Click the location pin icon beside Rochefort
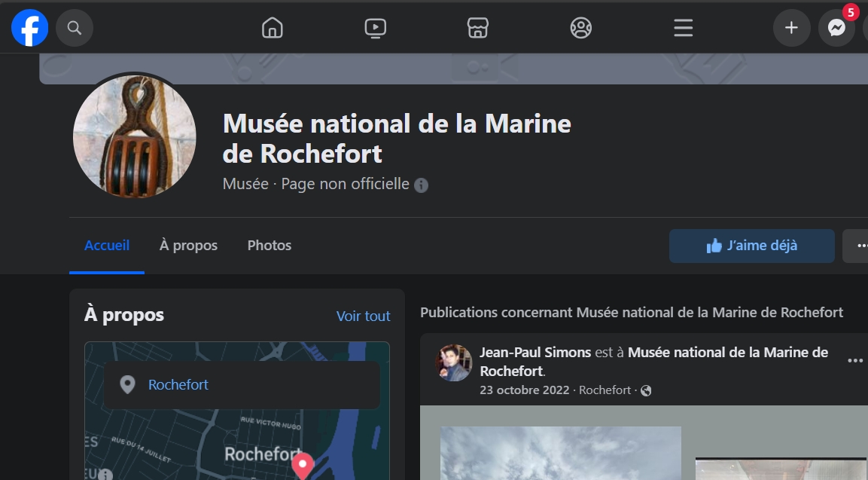This screenshot has width=868, height=480. coord(127,384)
